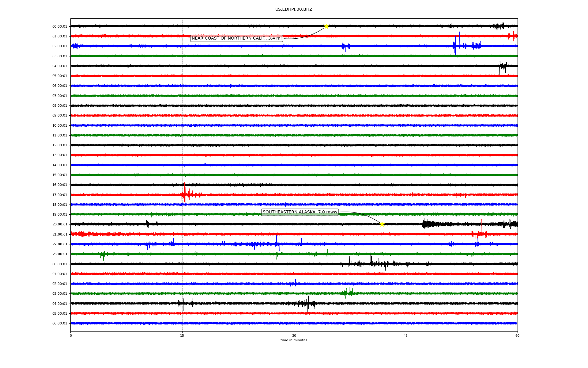Viewport: 588px width, 368px height.
Task: Click the large red spike on 17:00:01 trace
Action: coord(184,194)
